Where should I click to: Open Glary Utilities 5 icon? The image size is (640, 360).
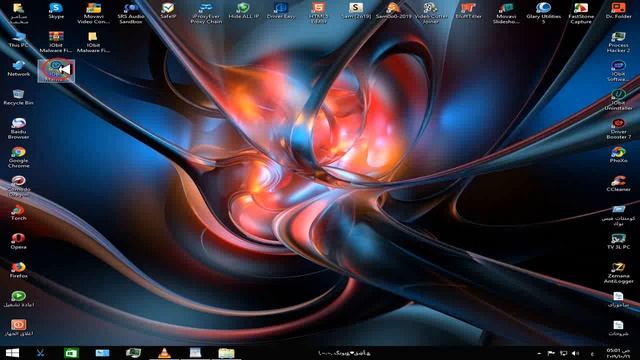coord(543,13)
